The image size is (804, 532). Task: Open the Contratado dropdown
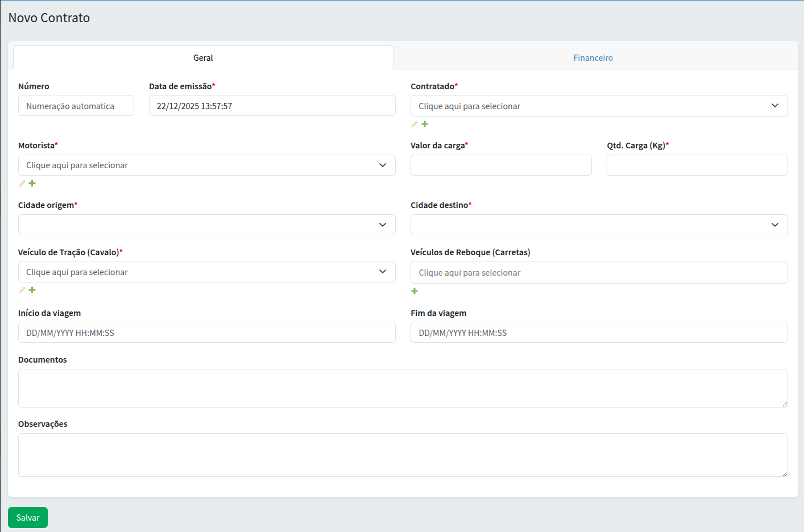[599, 106]
